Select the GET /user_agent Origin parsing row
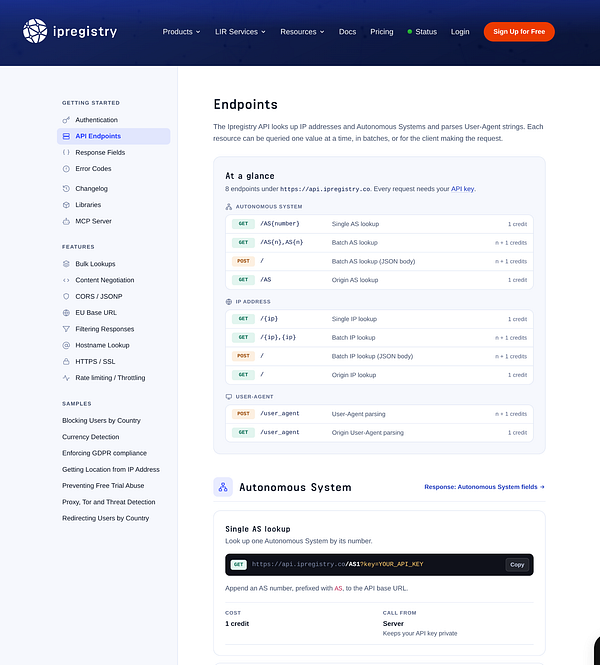Image resolution: width=600 pixels, height=665 pixels. (x=379, y=433)
